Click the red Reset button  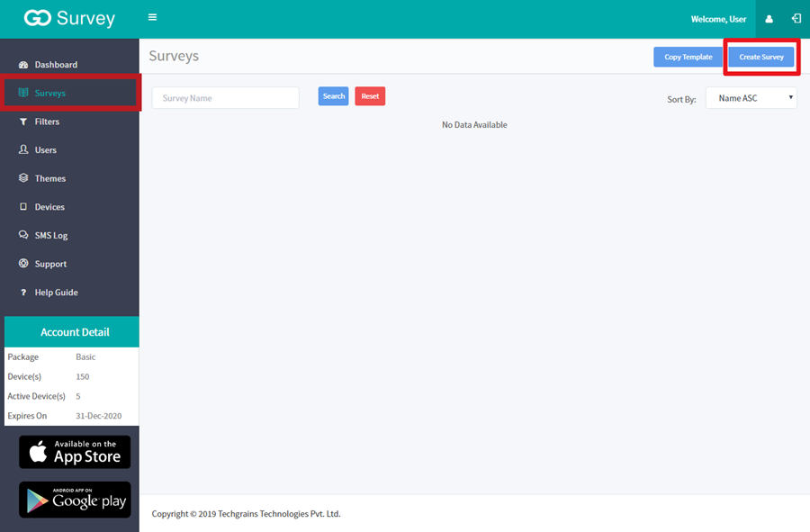[370, 96]
